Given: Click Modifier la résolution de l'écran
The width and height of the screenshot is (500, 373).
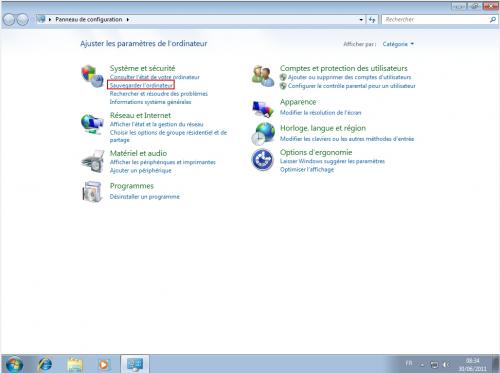Looking at the screenshot, I should pyautogui.click(x=320, y=113).
